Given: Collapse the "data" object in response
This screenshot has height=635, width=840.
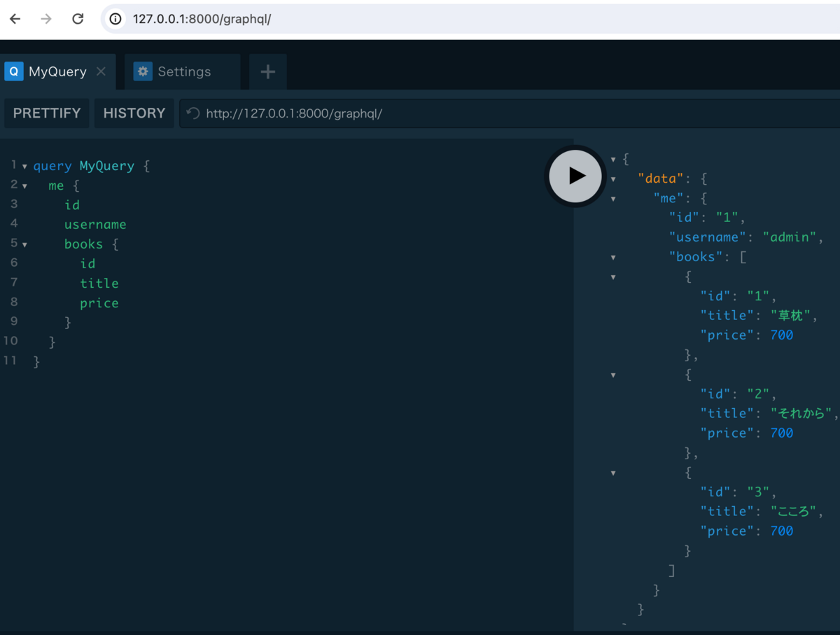Looking at the screenshot, I should point(614,179).
